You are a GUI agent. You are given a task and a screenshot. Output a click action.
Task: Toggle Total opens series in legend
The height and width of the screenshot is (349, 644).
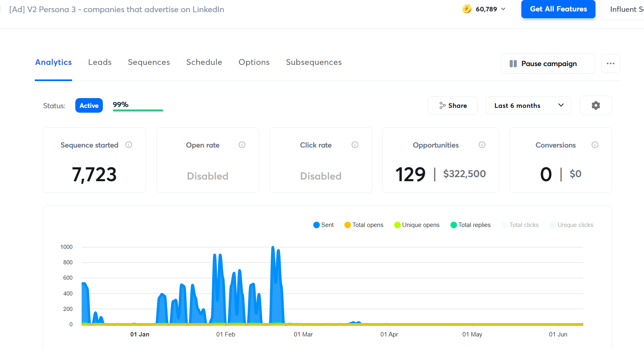click(x=363, y=225)
